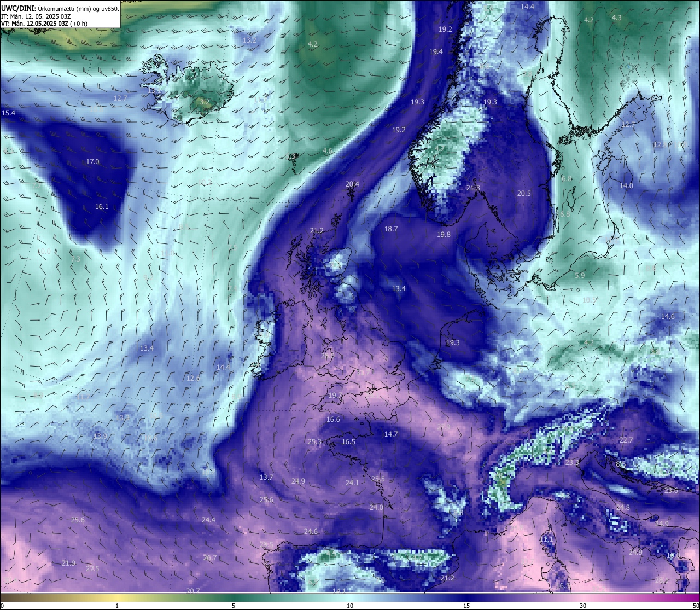The image size is (700, 610).
Task: Click the 4.3 value in the top right corner
Action: 616,18
